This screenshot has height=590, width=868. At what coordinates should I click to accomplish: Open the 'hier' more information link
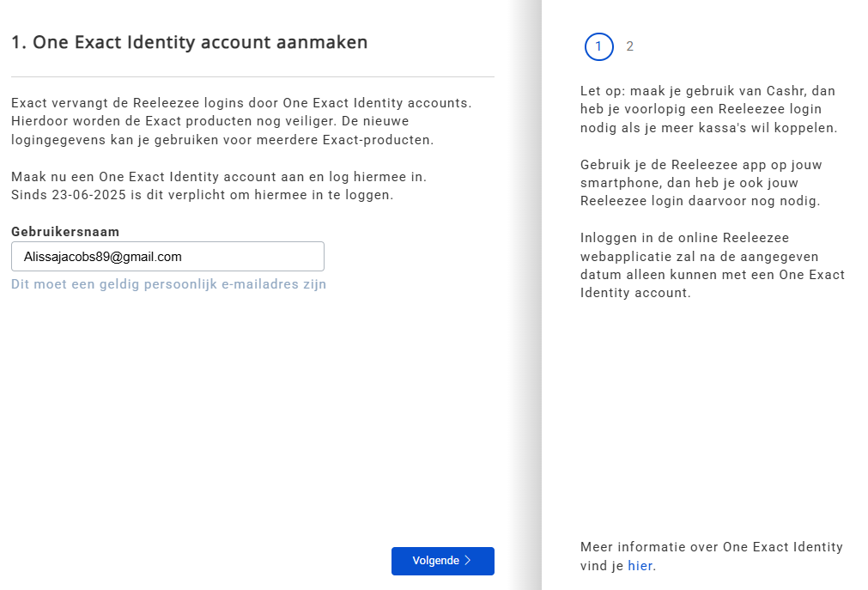click(640, 566)
